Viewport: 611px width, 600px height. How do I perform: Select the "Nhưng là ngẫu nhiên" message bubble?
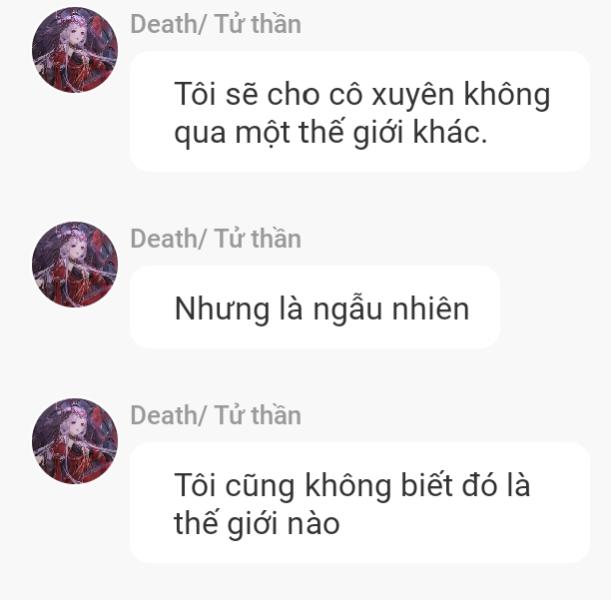click(x=315, y=307)
